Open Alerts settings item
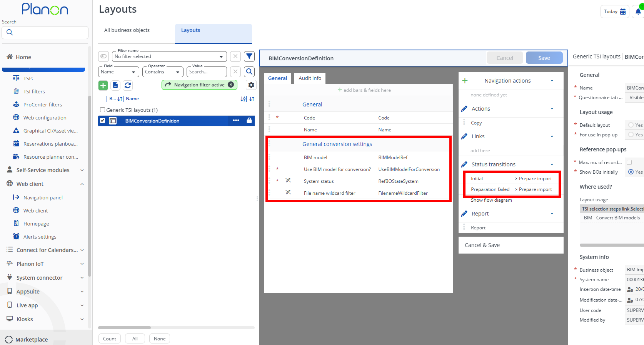The height and width of the screenshot is (345, 644). click(40, 237)
